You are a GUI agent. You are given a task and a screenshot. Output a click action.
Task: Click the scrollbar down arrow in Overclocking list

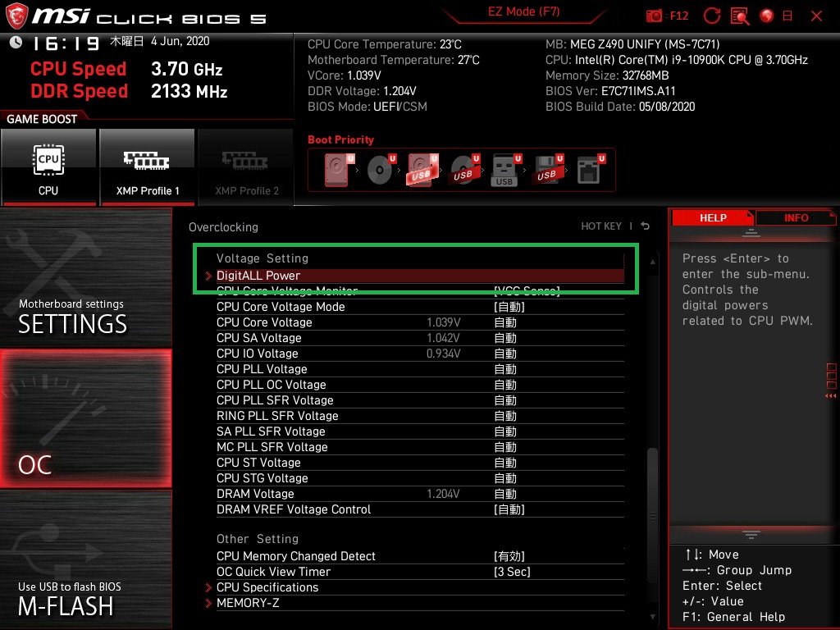point(652,617)
